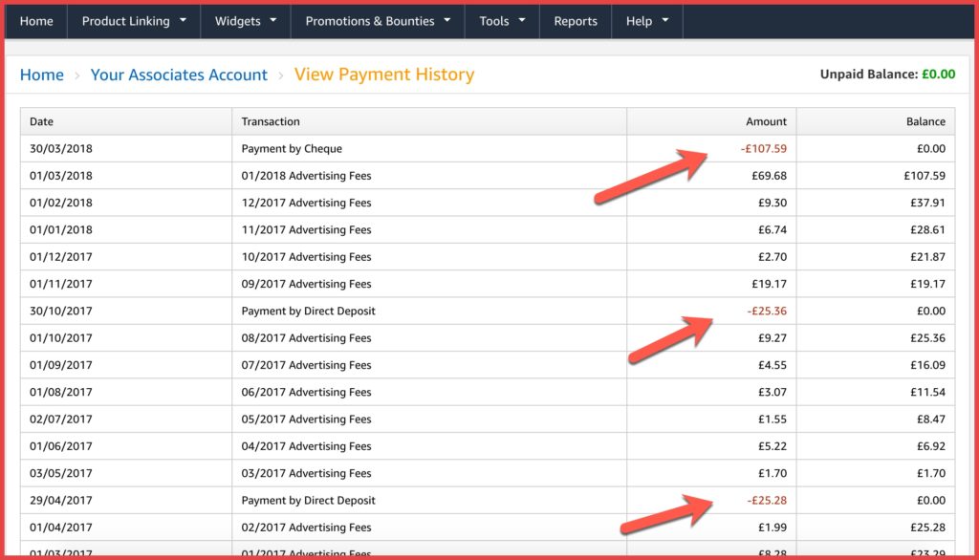This screenshot has width=979, height=560.
Task: Click the Unpaid Balance £0.00 amount
Action: point(939,75)
